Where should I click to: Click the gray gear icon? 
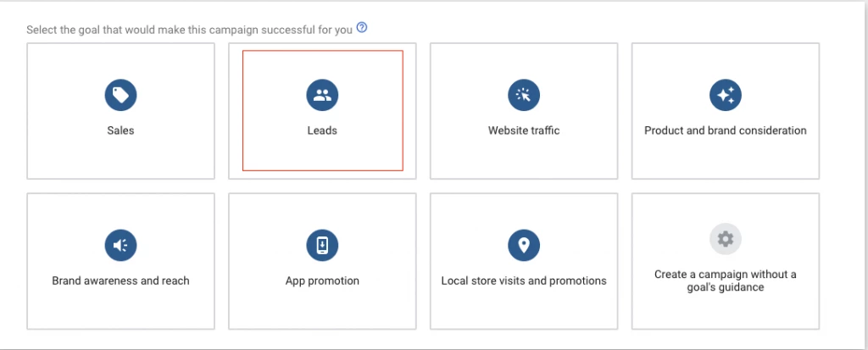click(725, 240)
